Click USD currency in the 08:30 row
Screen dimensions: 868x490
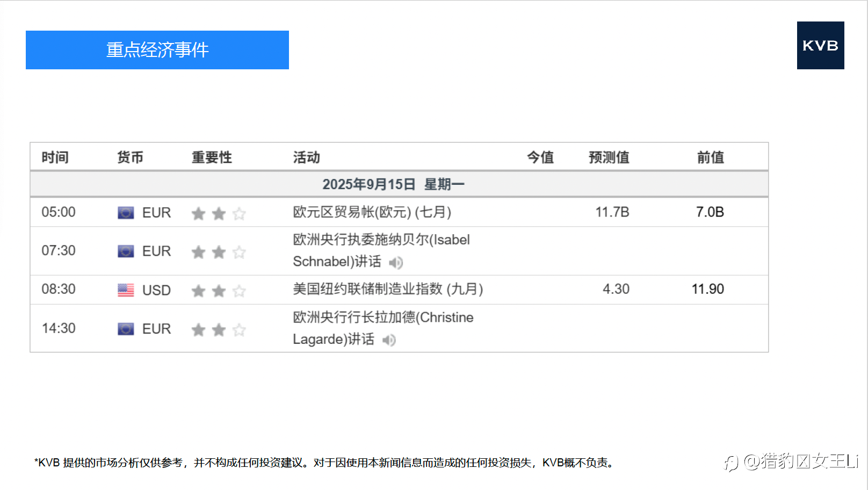click(156, 291)
